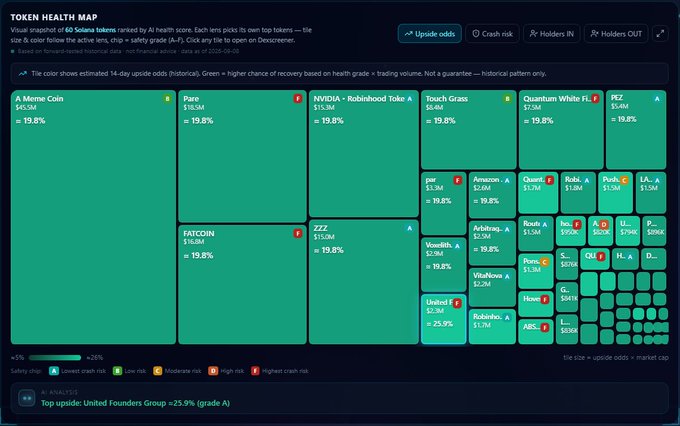Viewport: 680px width, 426px height.
Task: Click grade D chip on $820K tile
Action: [604, 224]
